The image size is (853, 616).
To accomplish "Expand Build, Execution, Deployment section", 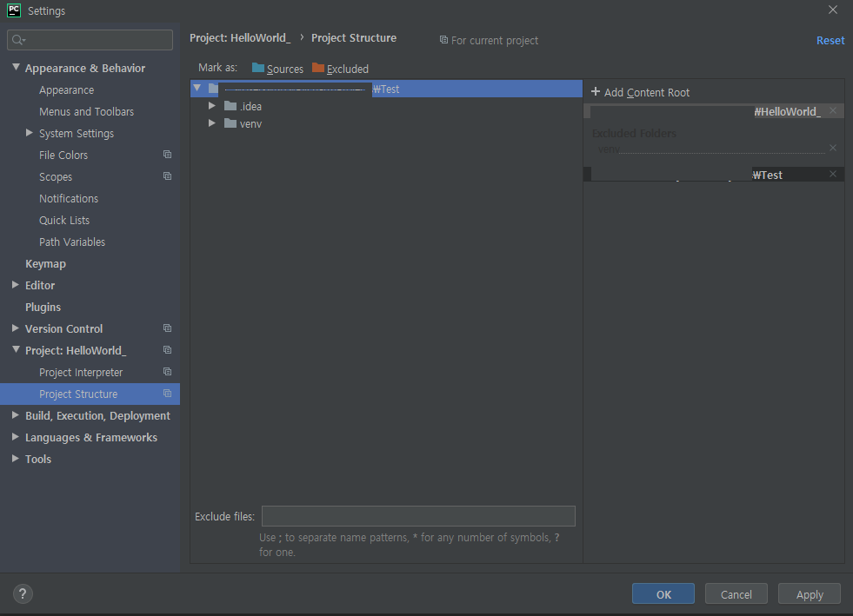I will coord(16,415).
